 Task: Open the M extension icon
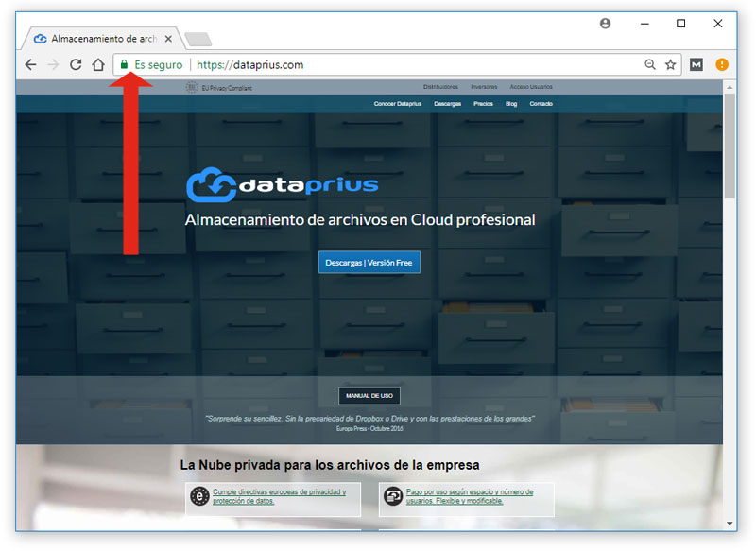pyautogui.click(x=696, y=64)
